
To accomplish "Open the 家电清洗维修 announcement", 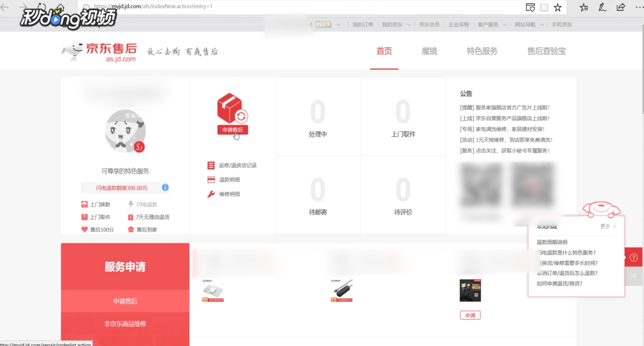I will tap(502, 129).
